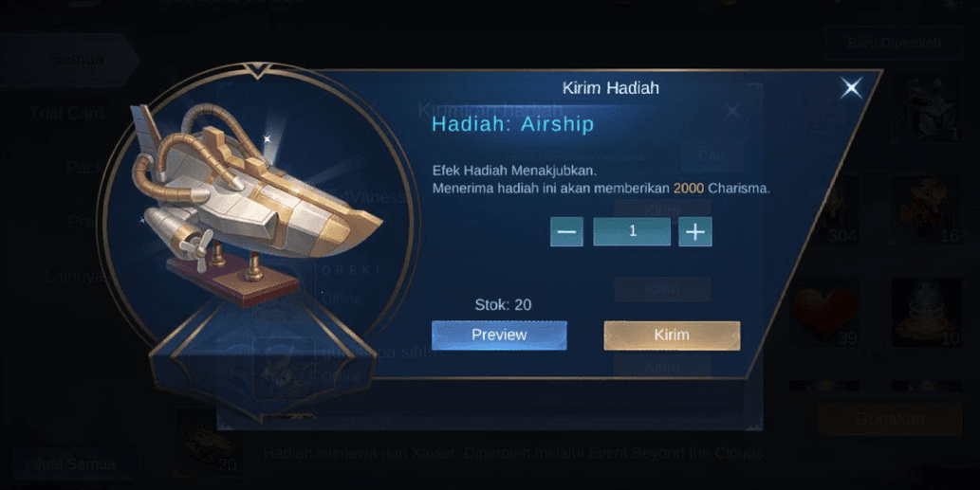This screenshot has height=490, width=980.
Task: Select the Lainnya category tab
Action: [x=74, y=275]
